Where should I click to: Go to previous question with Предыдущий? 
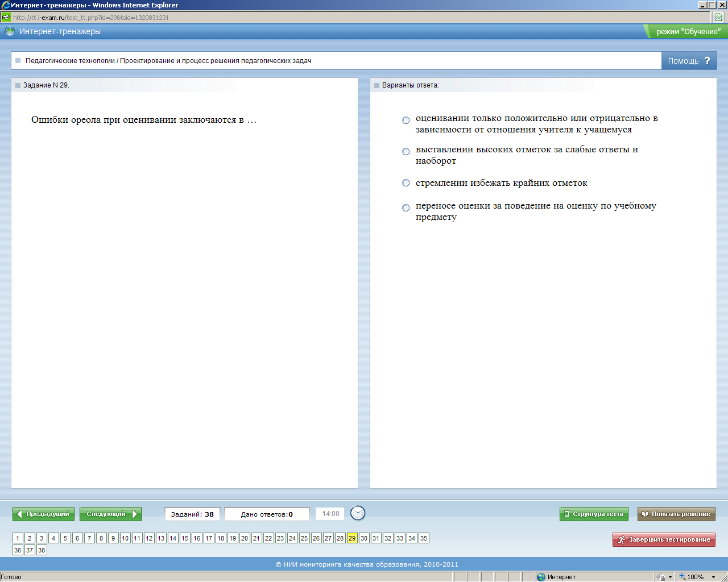(x=43, y=514)
